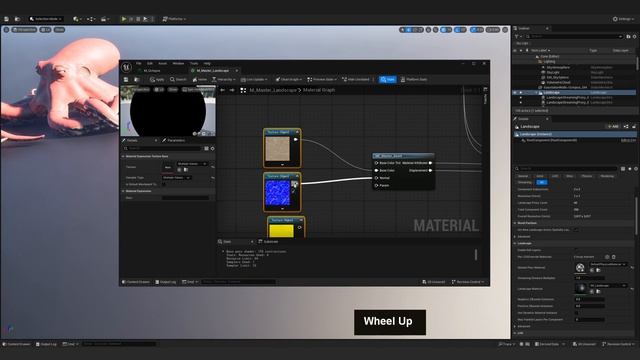Open the Window menu in the Material Editor
Image resolution: width=640 pixels, height=360 pixels.
[178, 64]
